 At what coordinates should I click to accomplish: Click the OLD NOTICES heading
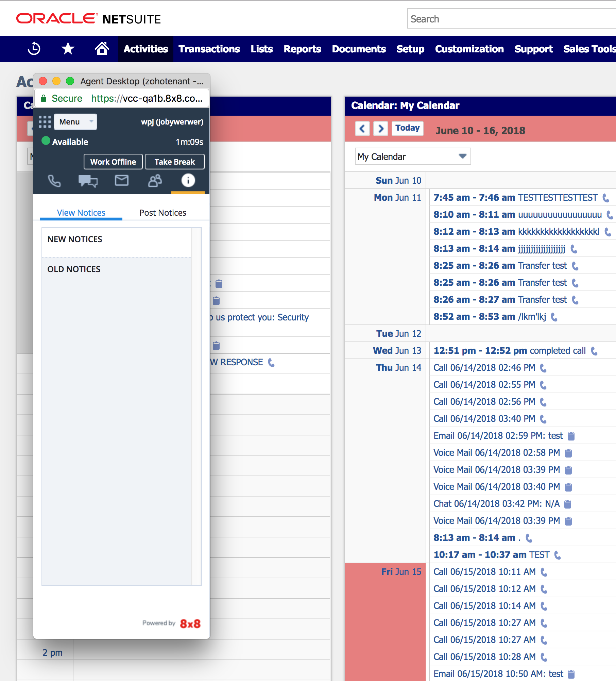pyautogui.click(x=74, y=269)
